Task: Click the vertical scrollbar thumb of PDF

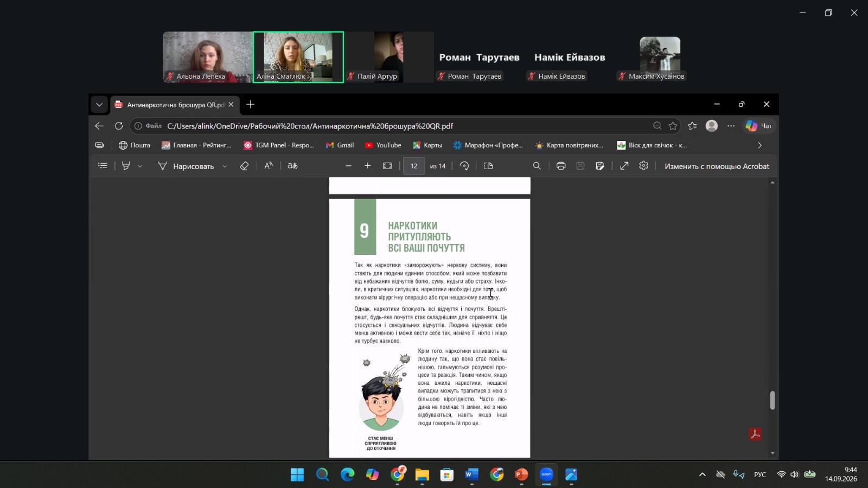Action: 773,401
